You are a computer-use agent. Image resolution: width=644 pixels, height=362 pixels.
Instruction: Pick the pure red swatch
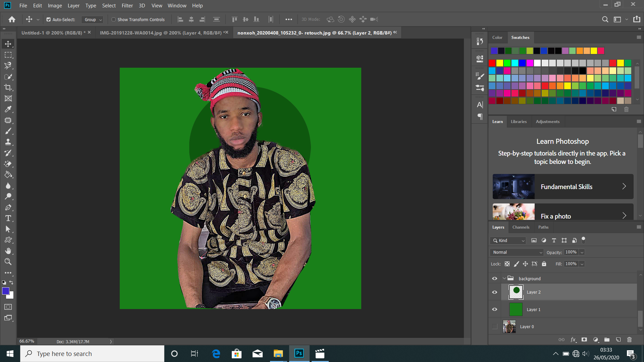(492, 63)
